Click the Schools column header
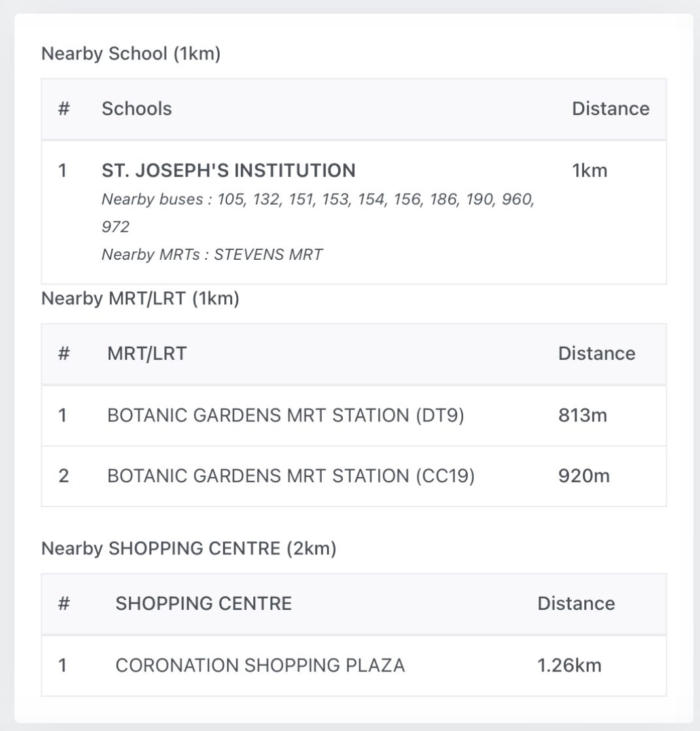 [x=137, y=109]
